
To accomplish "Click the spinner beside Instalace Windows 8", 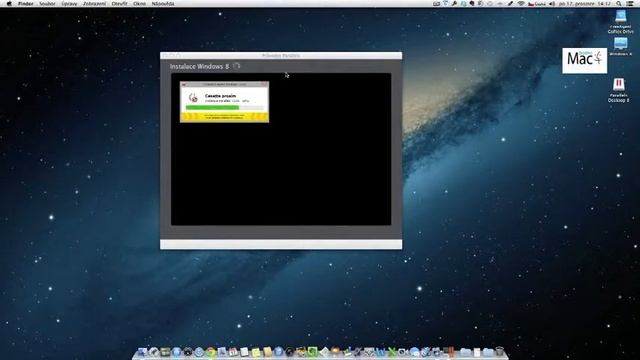I will pos(236,66).
